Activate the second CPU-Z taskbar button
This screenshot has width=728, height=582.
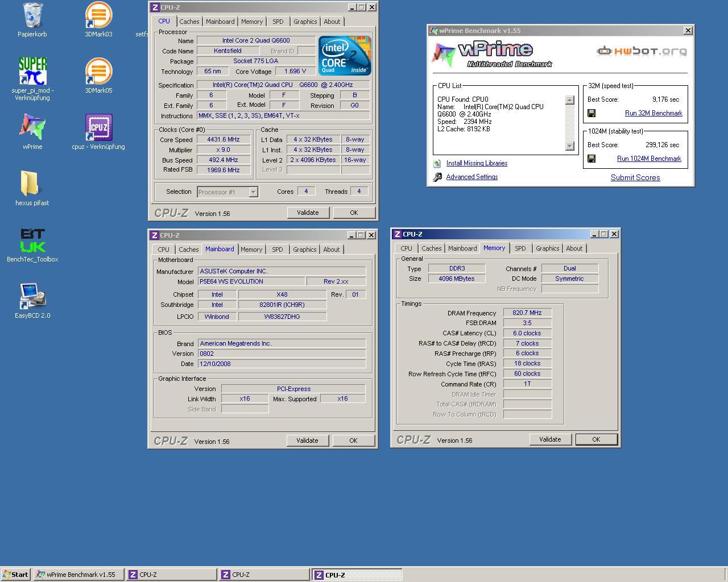pyautogui.click(x=264, y=575)
